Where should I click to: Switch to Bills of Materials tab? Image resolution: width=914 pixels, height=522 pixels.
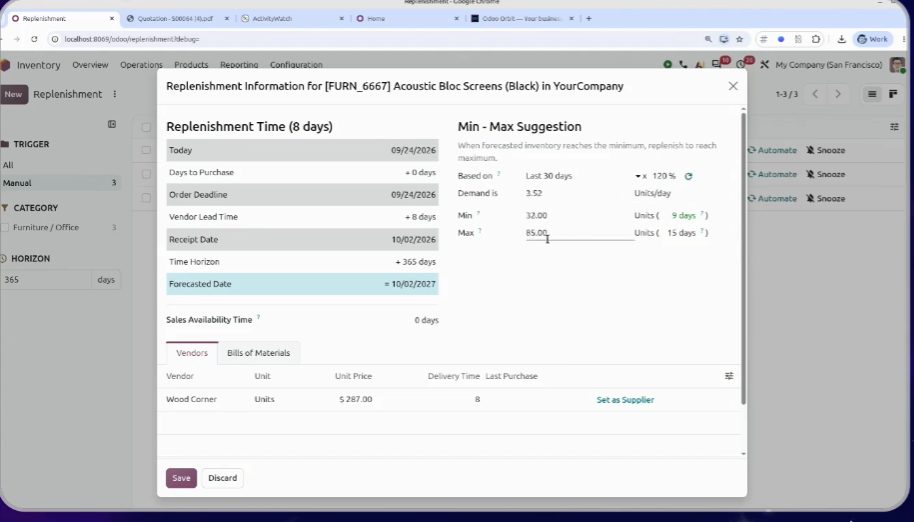[258, 353]
